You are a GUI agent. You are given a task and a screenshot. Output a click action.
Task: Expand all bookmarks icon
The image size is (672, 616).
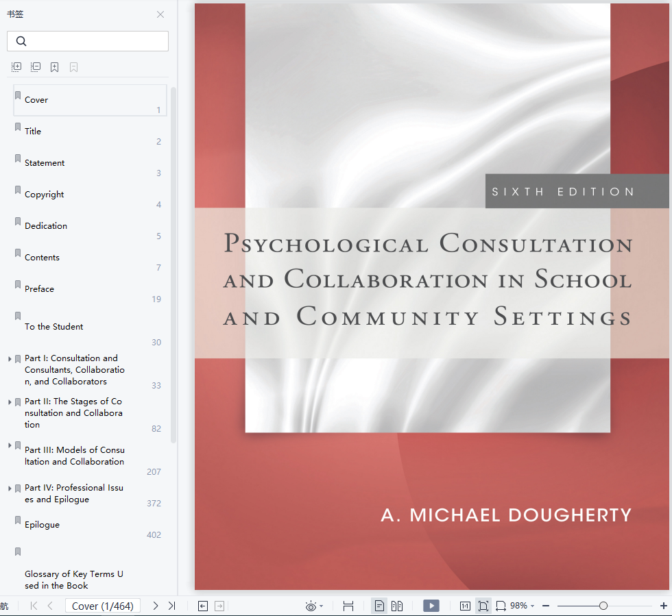(16, 67)
